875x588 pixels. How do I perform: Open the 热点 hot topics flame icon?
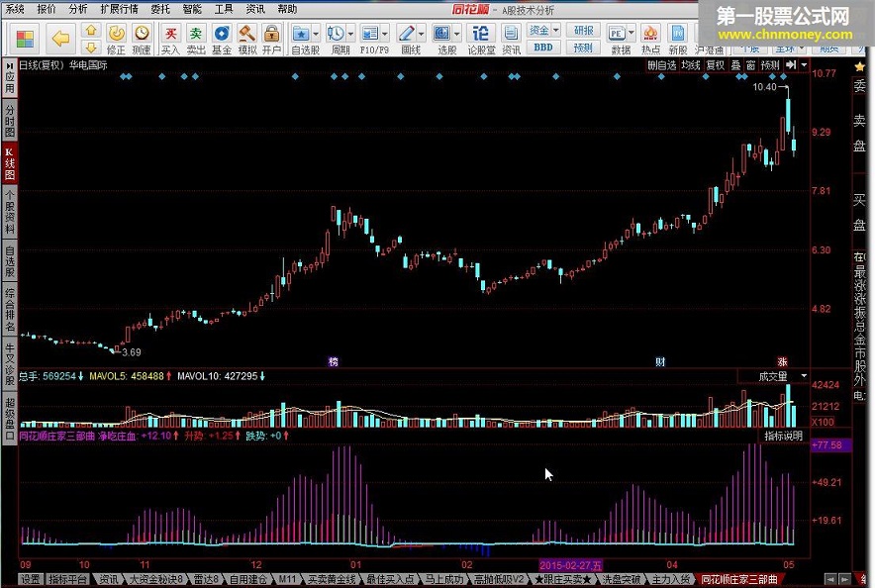[650, 34]
